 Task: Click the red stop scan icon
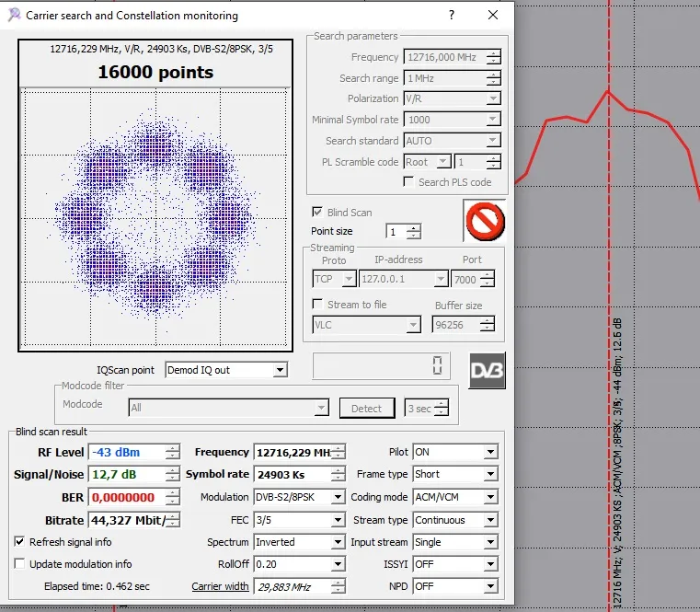[x=484, y=220]
